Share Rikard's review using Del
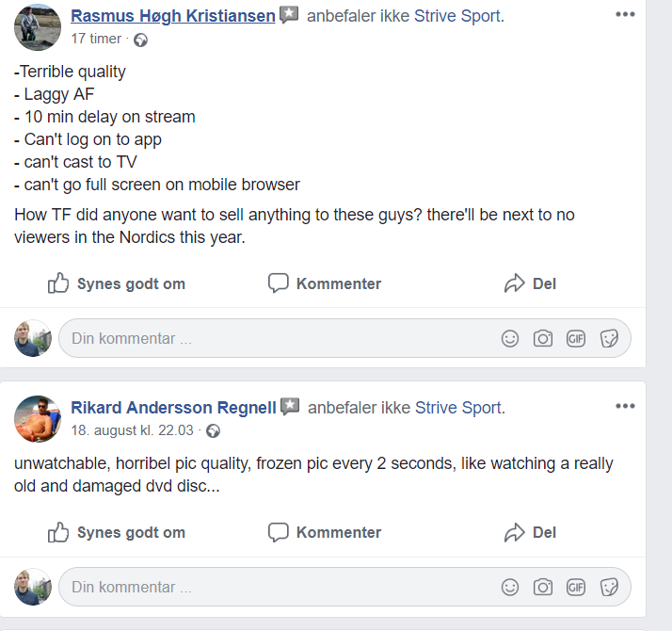The width and height of the screenshot is (672, 631). [x=531, y=532]
